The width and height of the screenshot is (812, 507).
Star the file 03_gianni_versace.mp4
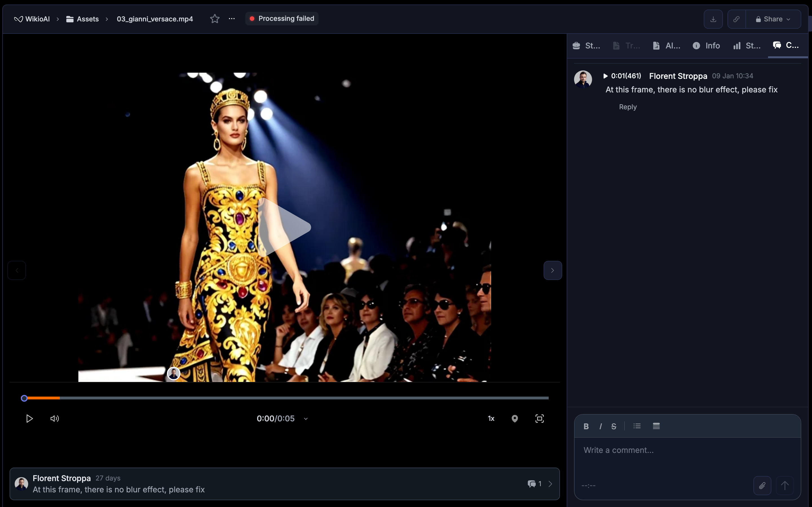click(x=214, y=19)
